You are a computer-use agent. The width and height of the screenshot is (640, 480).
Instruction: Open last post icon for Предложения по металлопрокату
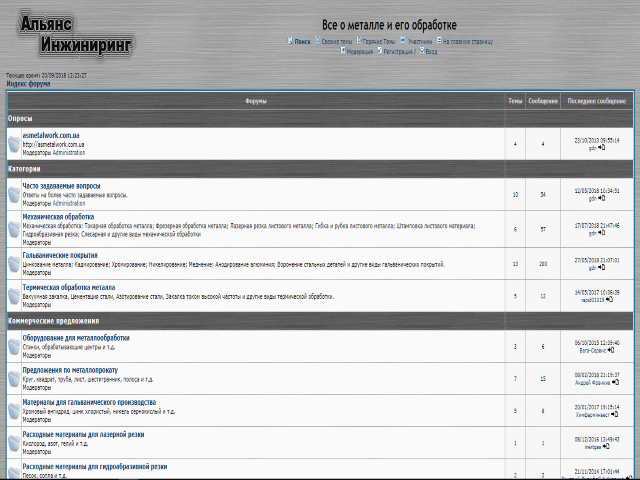pyautogui.click(x=615, y=381)
